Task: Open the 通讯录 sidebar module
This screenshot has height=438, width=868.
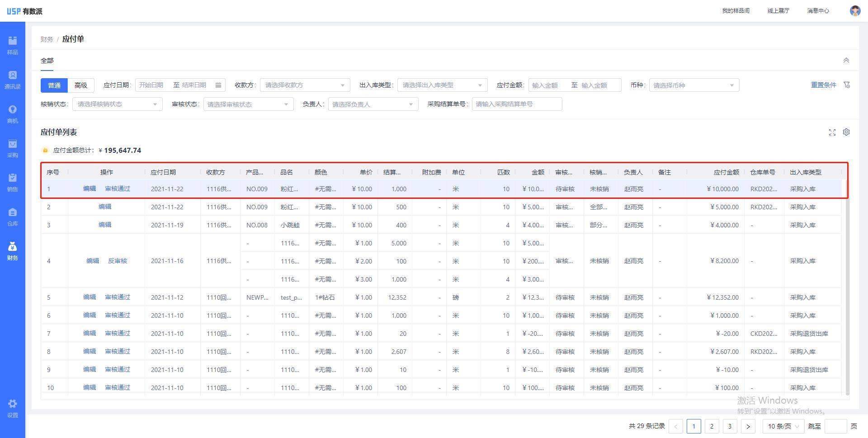Action: [13, 80]
